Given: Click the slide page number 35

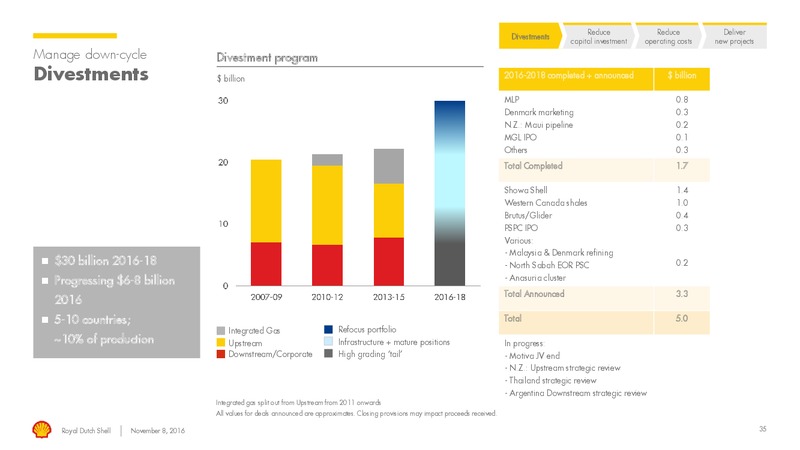Looking at the screenshot, I should (x=763, y=429).
